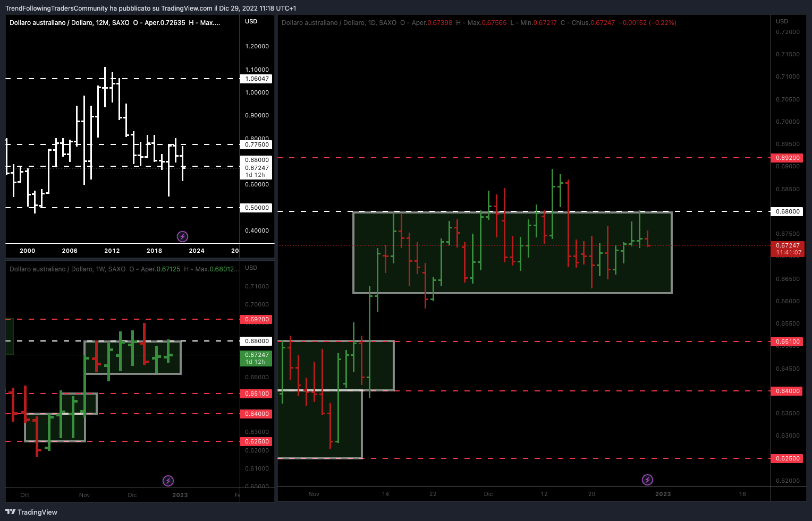Image resolution: width=812 pixels, height=521 pixels.
Task: Click the 2023 label on the 1W time axis
Action: click(x=180, y=495)
